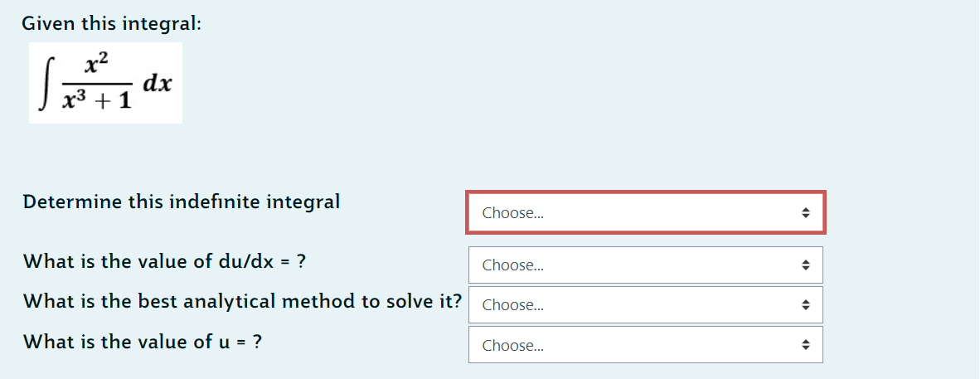Viewport: 980px width, 379px height.
Task: Click the "Choose..." placeholder in the u field
Action: click(x=512, y=345)
